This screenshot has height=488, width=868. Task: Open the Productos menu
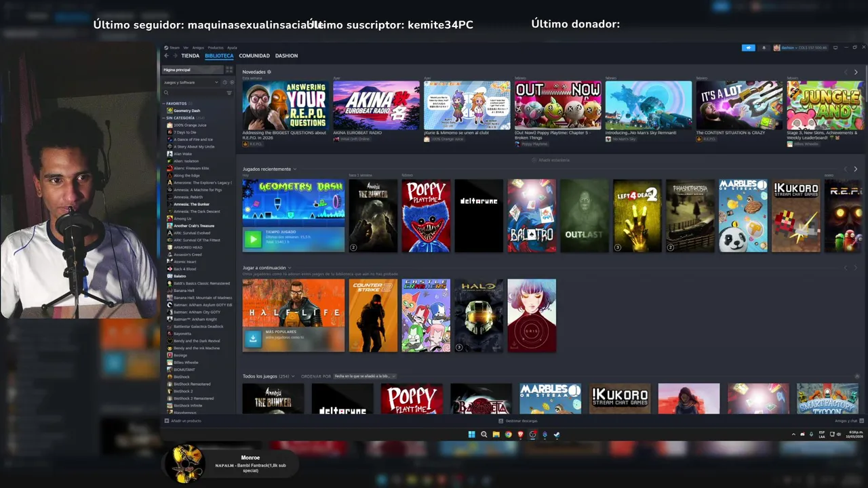coord(216,47)
